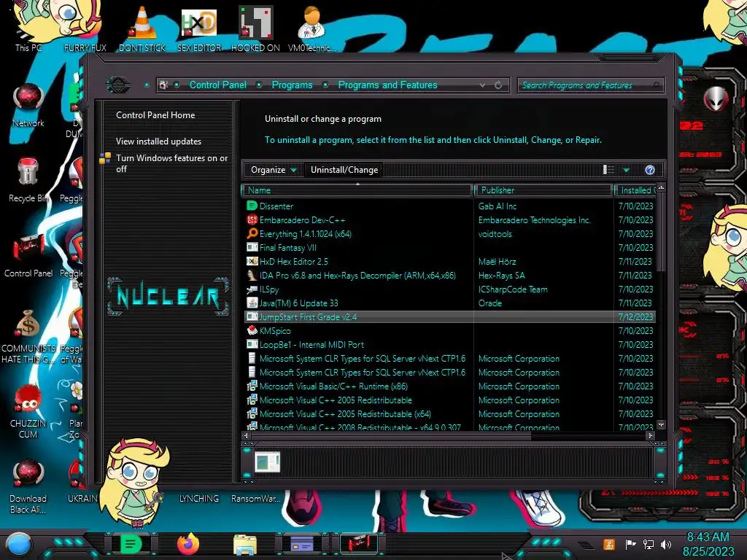Click the vertical scrollbar down arrow
The width and height of the screenshot is (747, 560).
click(661, 424)
